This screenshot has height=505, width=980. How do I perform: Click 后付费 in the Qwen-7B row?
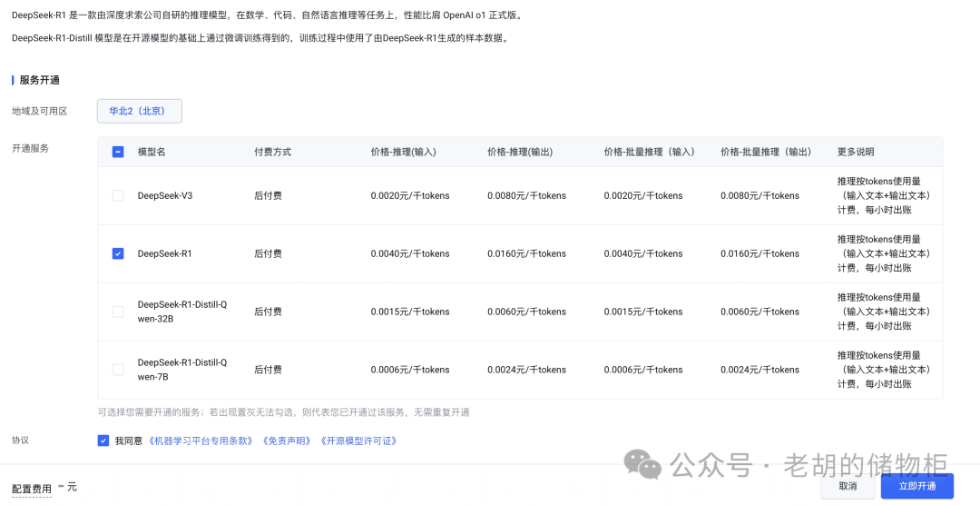(268, 369)
